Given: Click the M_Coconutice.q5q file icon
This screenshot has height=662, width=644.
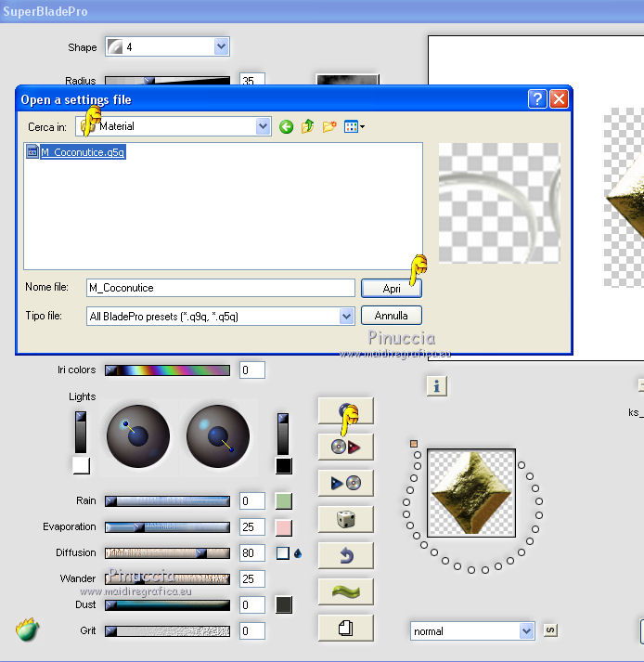Looking at the screenshot, I should 32,151.
